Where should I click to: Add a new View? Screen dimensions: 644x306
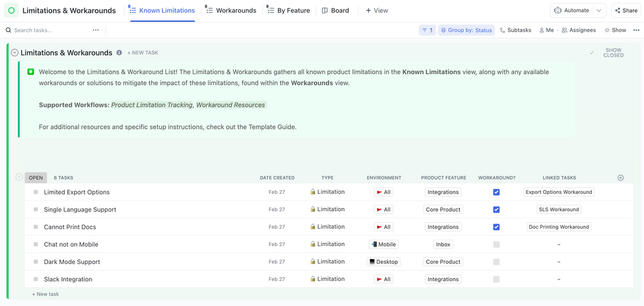(x=377, y=11)
